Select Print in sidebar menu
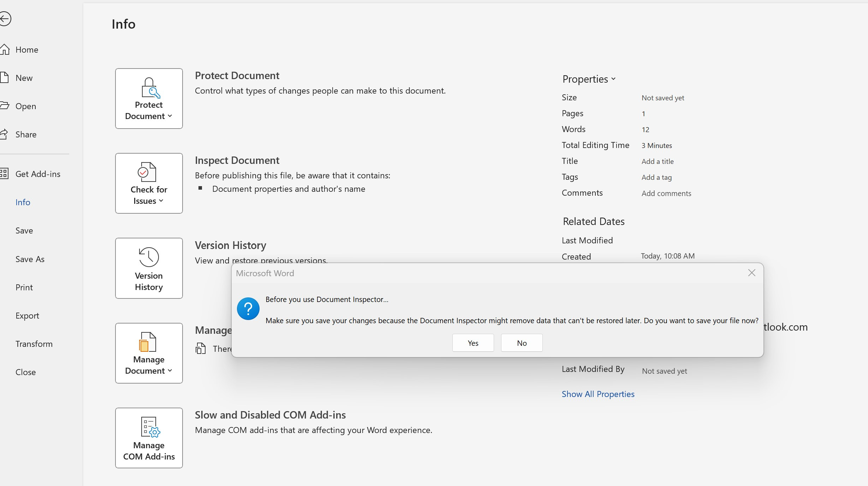868x486 pixels. tap(24, 287)
